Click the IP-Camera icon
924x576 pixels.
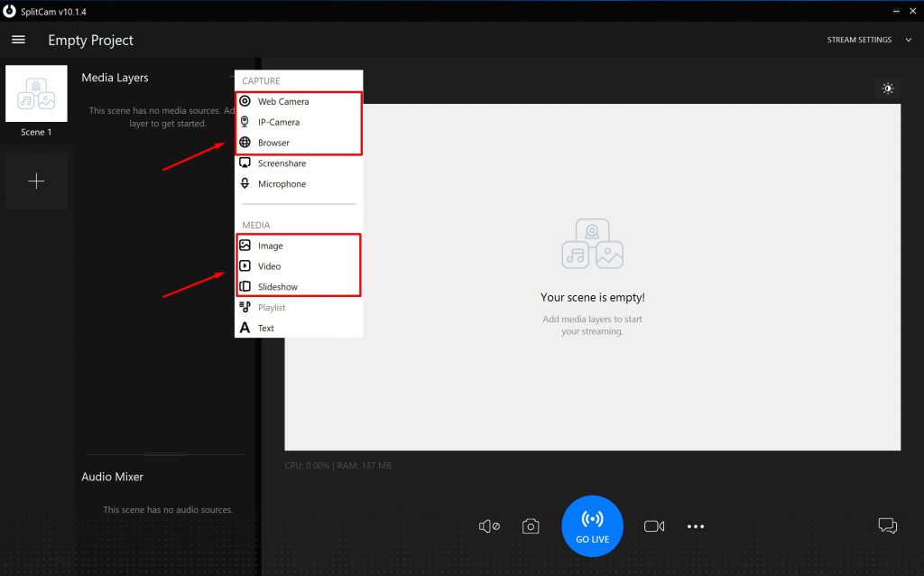click(245, 122)
